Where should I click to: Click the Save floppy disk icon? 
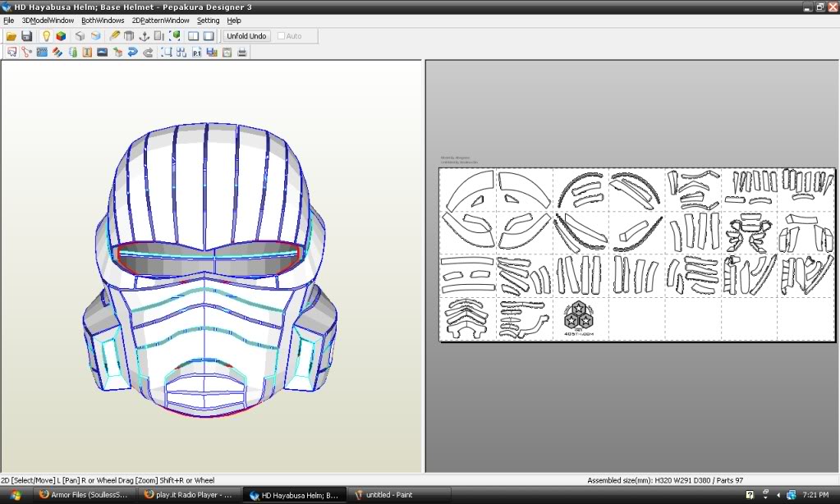pyautogui.click(x=27, y=36)
